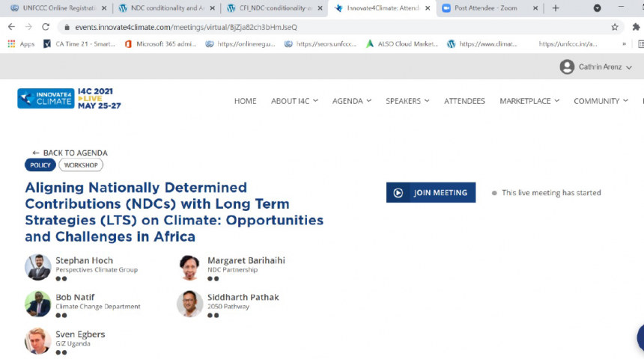Reload the page
This screenshot has height=359, width=644.
pos(46,27)
